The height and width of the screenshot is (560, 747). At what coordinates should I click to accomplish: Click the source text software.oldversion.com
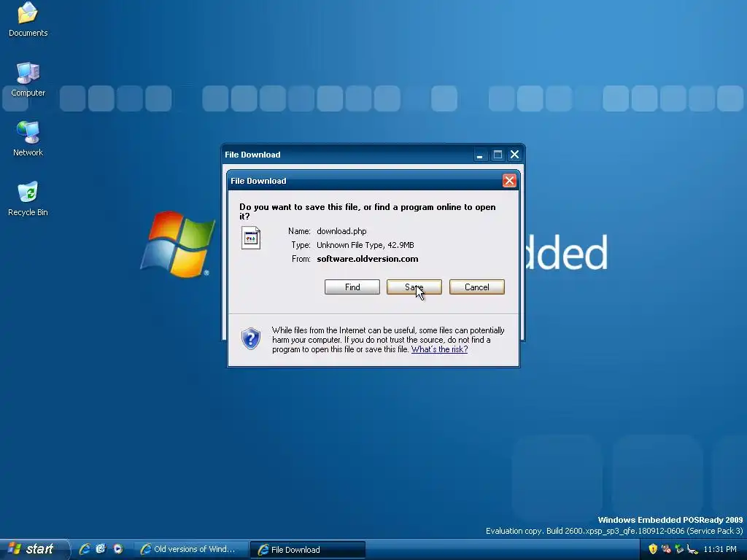(368, 259)
